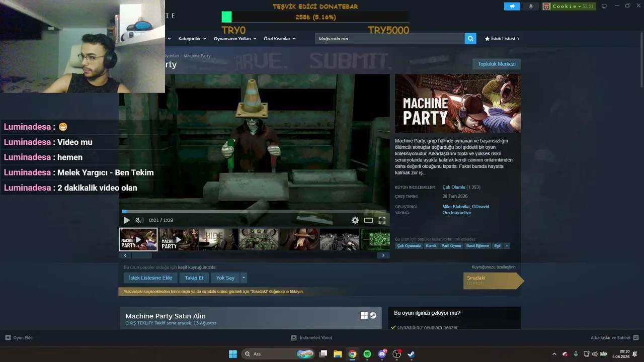Open File Explorer from the taskbar
Image resolution: width=644 pixels, height=362 pixels.
tap(338, 354)
